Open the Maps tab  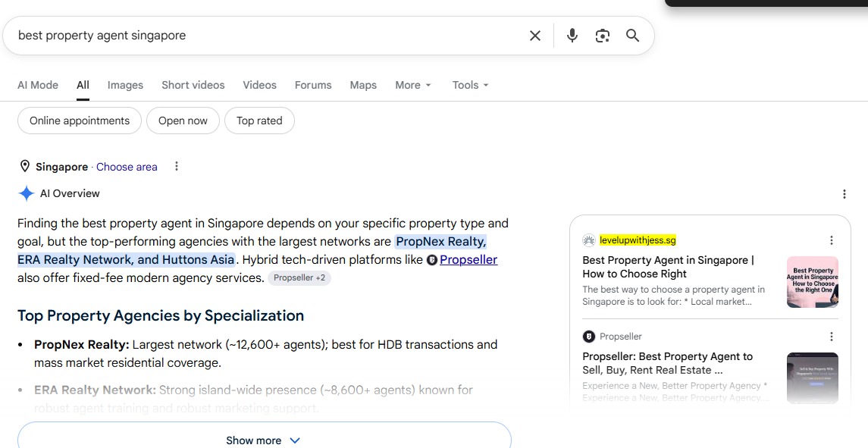click(x=363, y=86)
